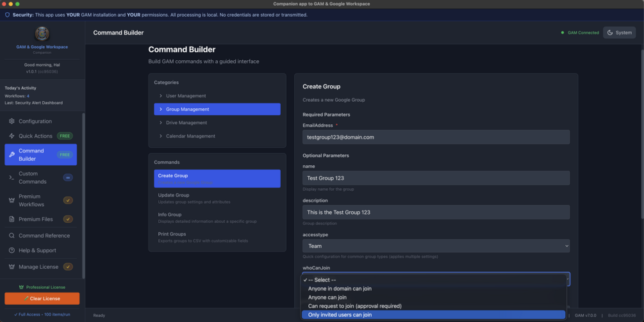Open the accesstype Team dropdown
This screenshot has height=322, width=644.
click(x=436, y=246)
